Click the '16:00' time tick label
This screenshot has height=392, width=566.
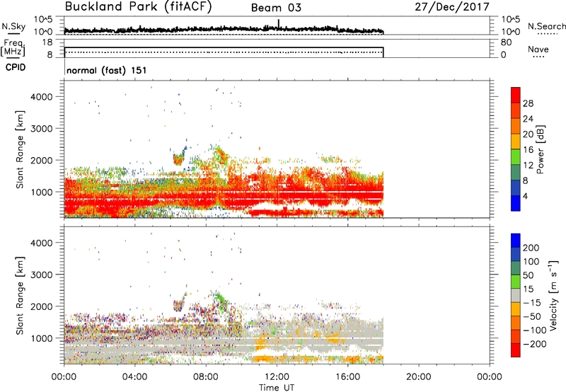(x=347, y=377)
